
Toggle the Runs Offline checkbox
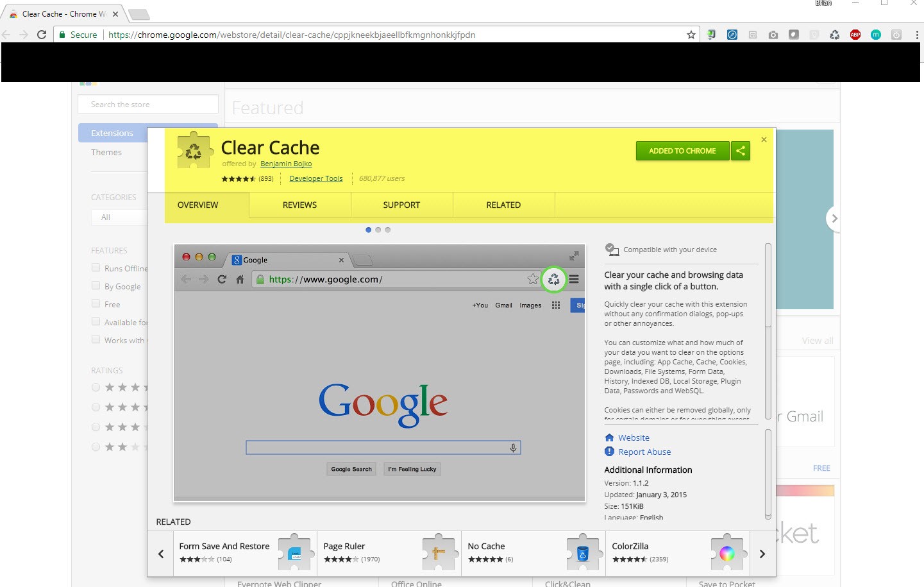pyautogui.click(x=96, y=268)
